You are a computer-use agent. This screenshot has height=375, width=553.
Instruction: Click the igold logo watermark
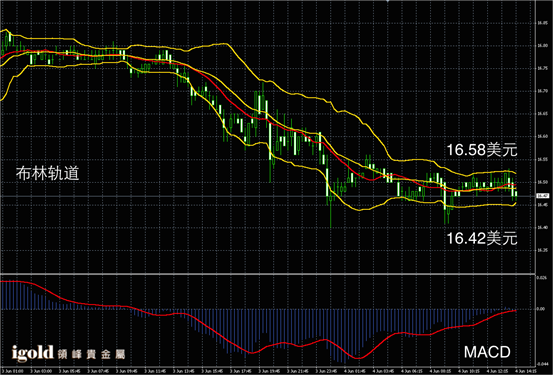point(32,353)
